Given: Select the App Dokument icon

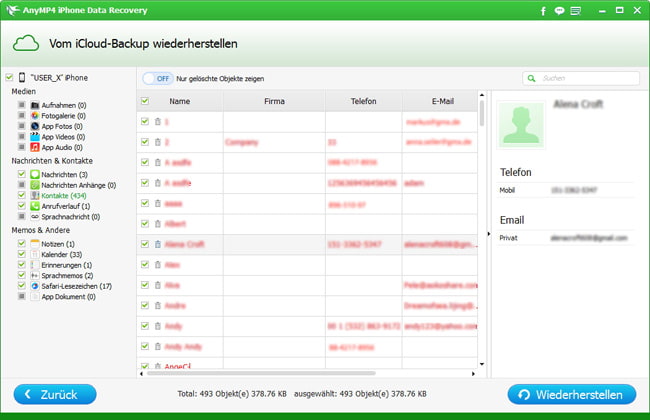Looking at the screenshot, I should click(35, 296).
